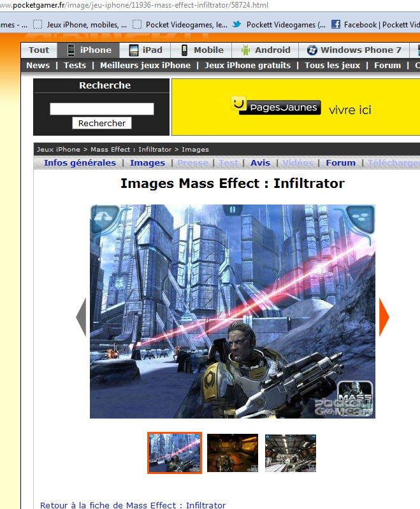Open the Tout platform tab
Screen dimensions: 420x509
point(39,50)
